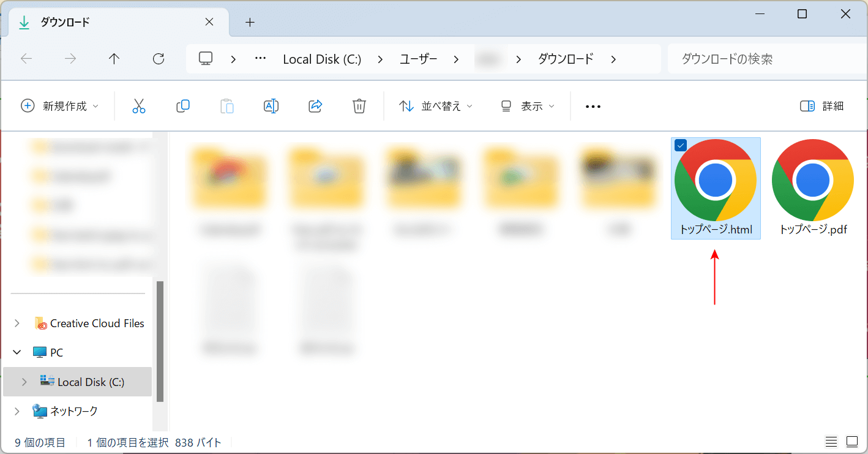Open the 並べ替え sort dropdown
Image resolution: width=868 pixels, height=454 pixels.
(436, 106)
